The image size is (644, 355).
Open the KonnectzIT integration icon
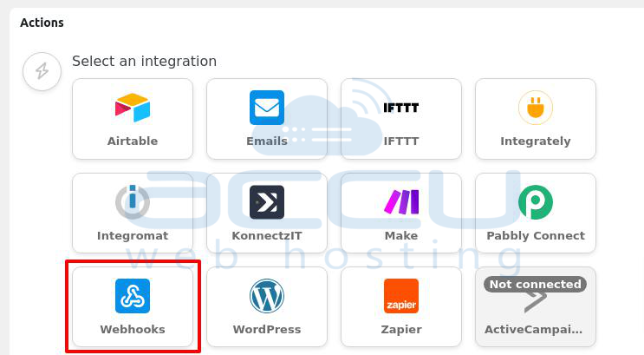(267, 202)
